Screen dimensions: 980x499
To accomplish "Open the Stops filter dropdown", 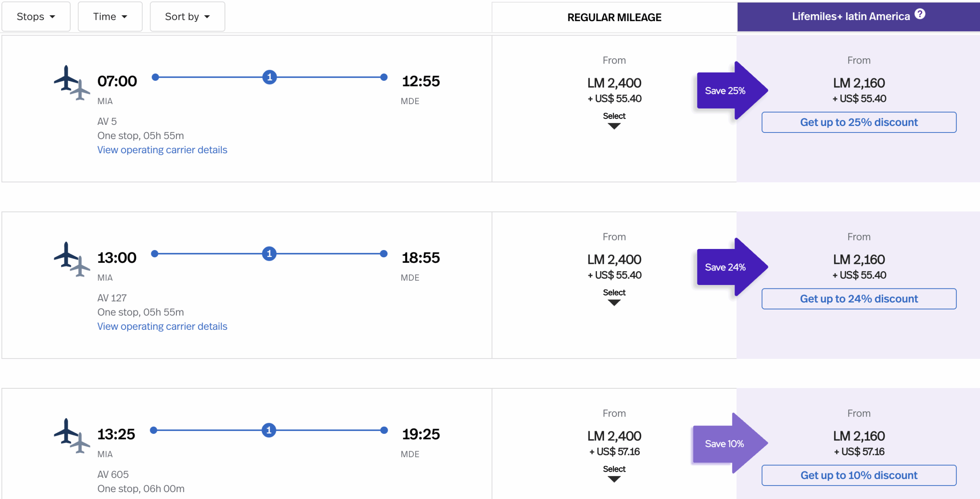I will click(36, 17).
